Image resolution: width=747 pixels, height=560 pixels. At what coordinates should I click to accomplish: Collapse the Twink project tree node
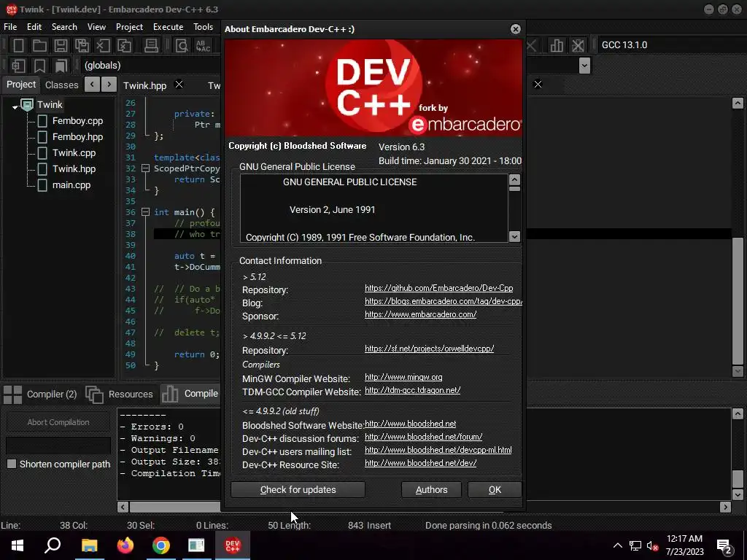[15, 106]
